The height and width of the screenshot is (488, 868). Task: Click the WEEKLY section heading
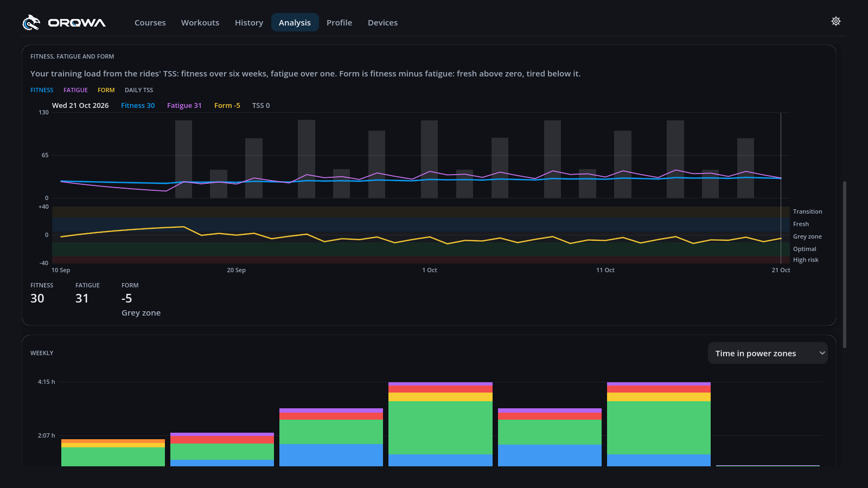(x=42, y=353)
